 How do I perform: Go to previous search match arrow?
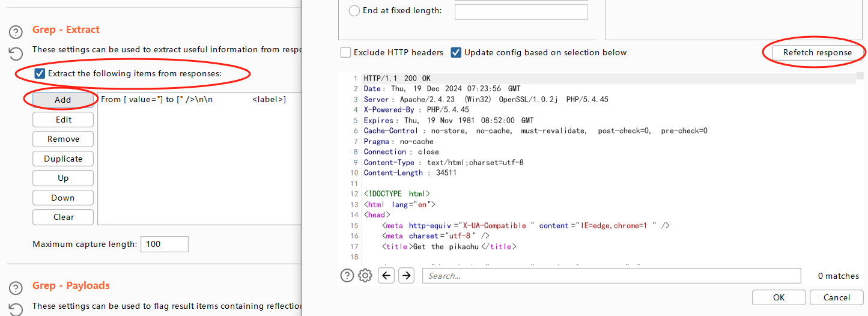point(387,276)
